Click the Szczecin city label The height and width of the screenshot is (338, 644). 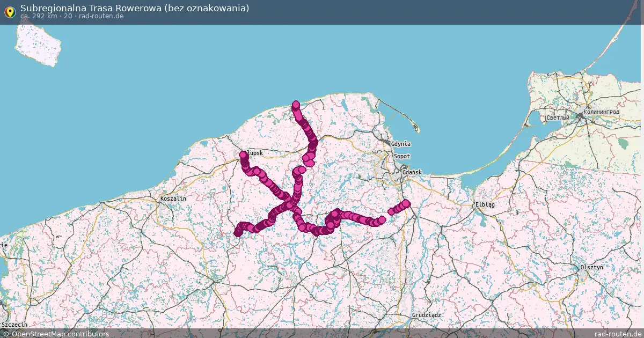click(x=14, y=325)
